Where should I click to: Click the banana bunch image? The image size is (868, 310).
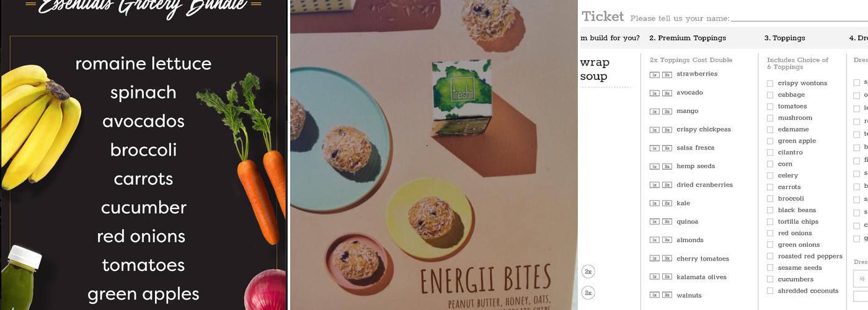point(38,126)
